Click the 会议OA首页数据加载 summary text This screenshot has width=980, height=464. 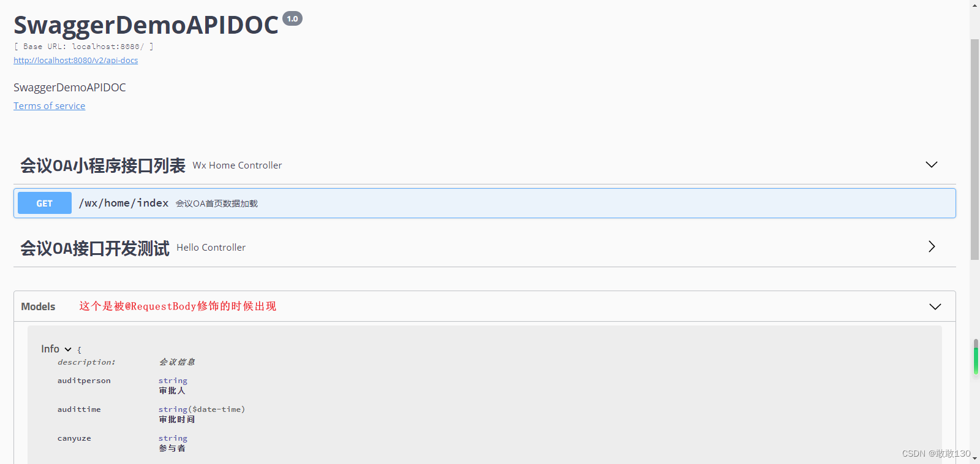point(217,203)
